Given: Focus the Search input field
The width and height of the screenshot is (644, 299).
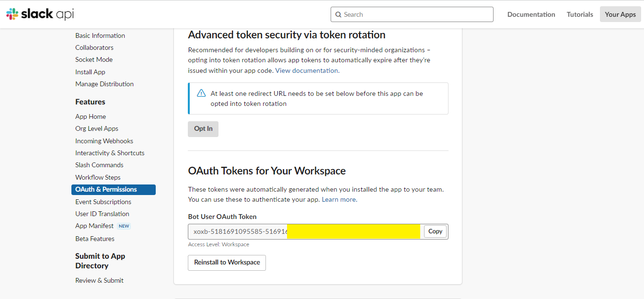Looking at the screenshot, I should click(412, 14).
